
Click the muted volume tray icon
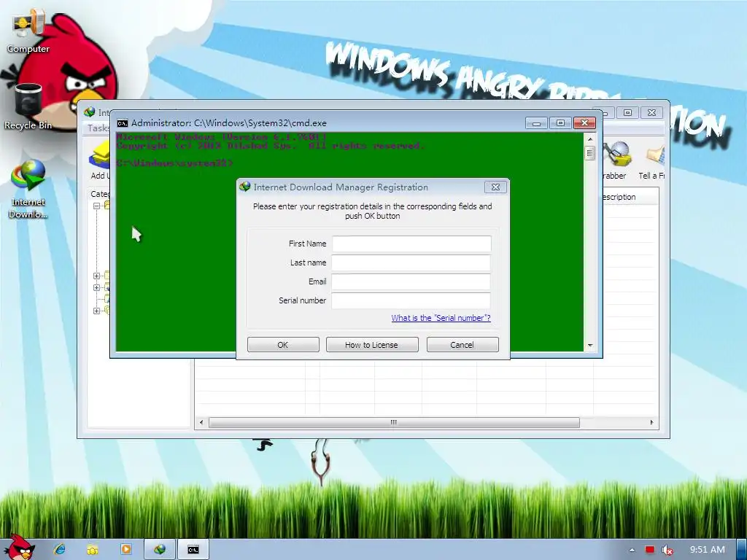[x=668, y=550]
